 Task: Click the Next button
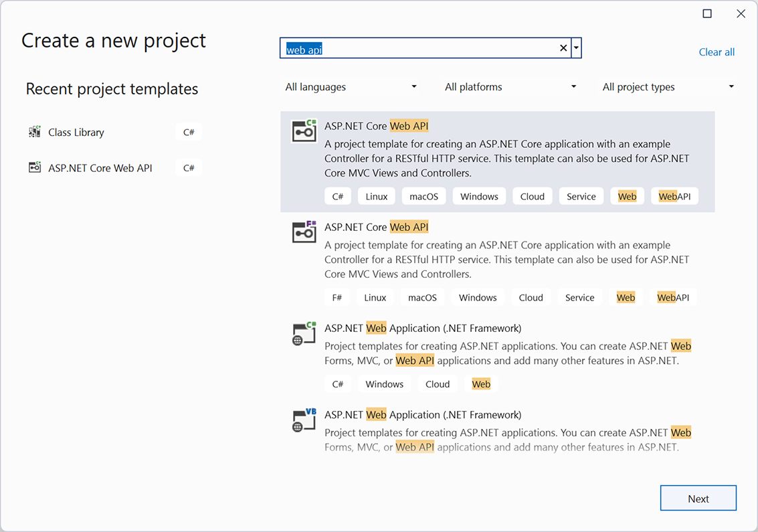point(698,498)
